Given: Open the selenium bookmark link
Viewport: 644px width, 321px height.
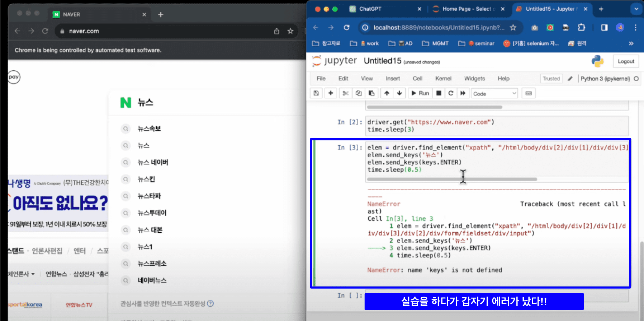Looking at the screenshot, I should 531,43.
